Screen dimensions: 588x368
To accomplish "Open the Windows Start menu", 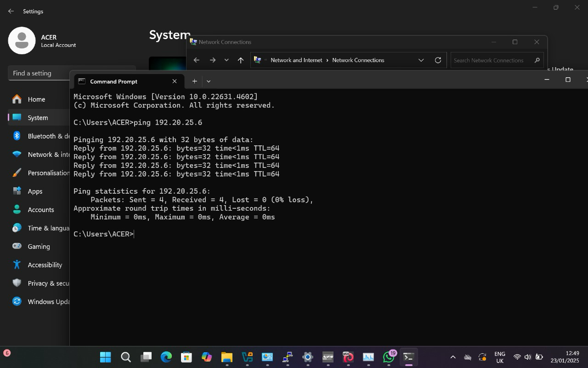I will (x=106, y=357).
